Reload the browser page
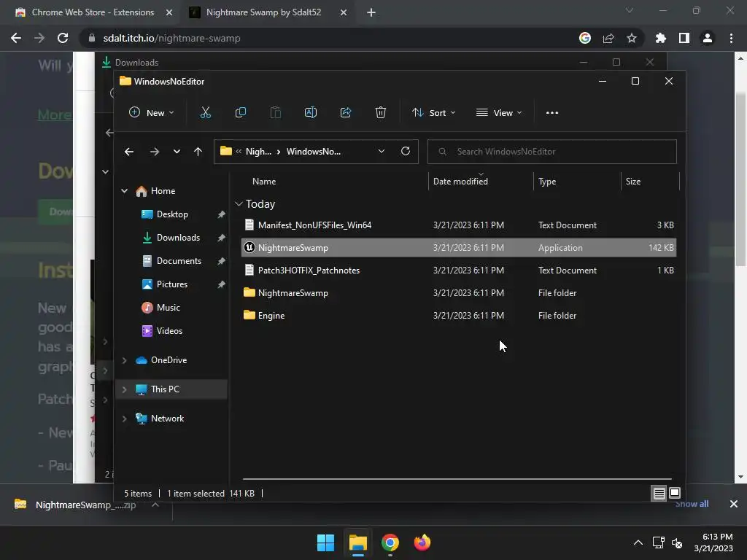Image resolution: width=747 pixels, height=560 pixels. (x=63, y=38)
